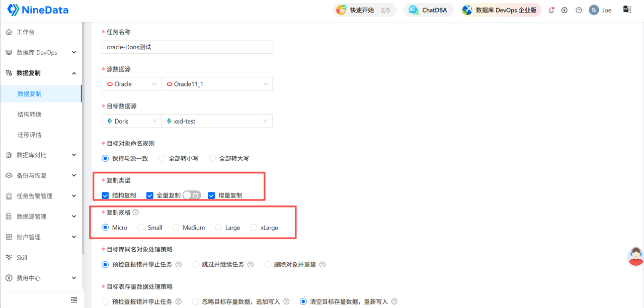Click the language translation icon
Viewport: 644px width, 308px height.
[x=627, y=10]
